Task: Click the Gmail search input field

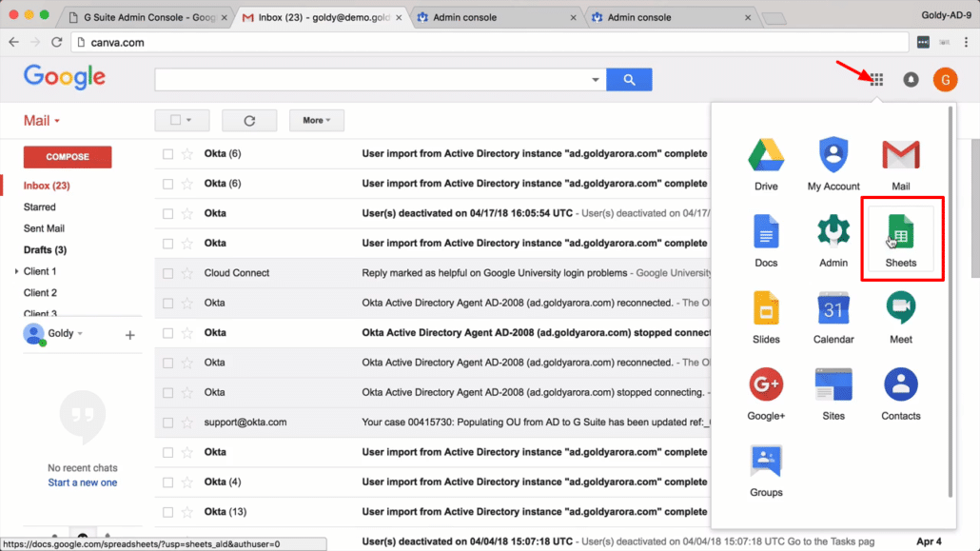Action: 373,79
